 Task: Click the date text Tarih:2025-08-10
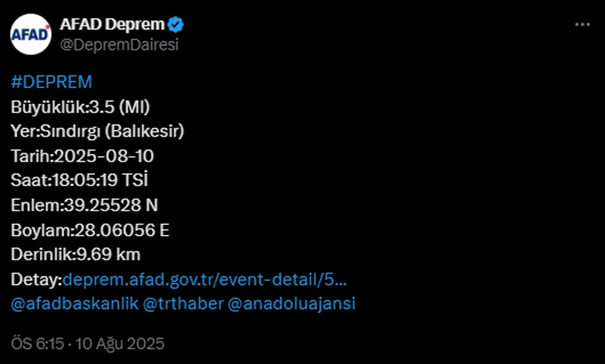click(x=82, y=156)
